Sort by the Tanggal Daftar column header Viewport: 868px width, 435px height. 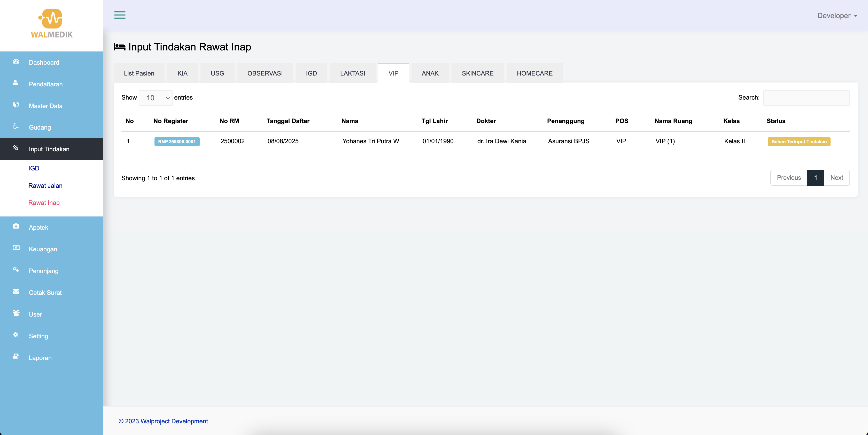[x=288, y=121]
